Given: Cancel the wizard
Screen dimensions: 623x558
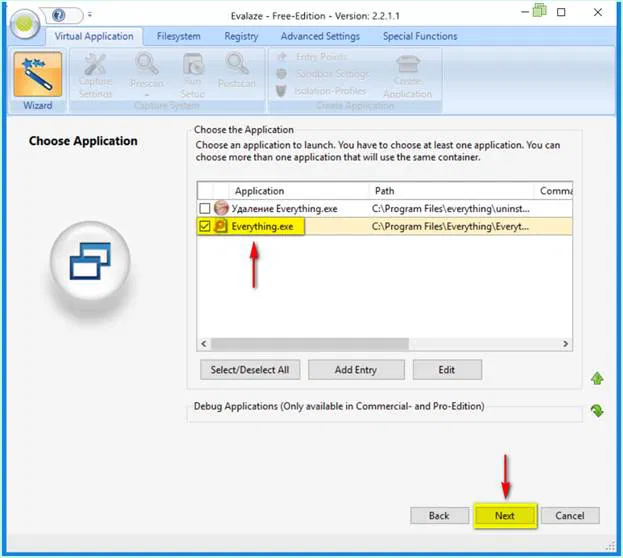Looking at the screenshot, I should tap(570, 515).
